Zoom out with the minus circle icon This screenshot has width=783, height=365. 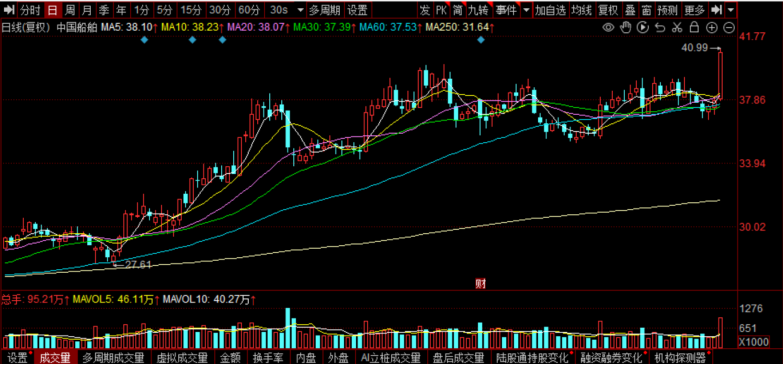(729, 27)
